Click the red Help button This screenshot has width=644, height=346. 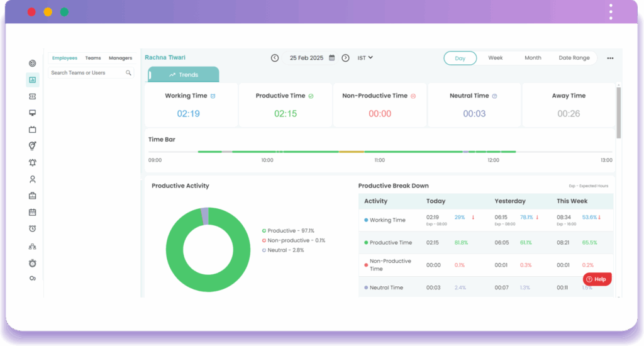point(596,279)
